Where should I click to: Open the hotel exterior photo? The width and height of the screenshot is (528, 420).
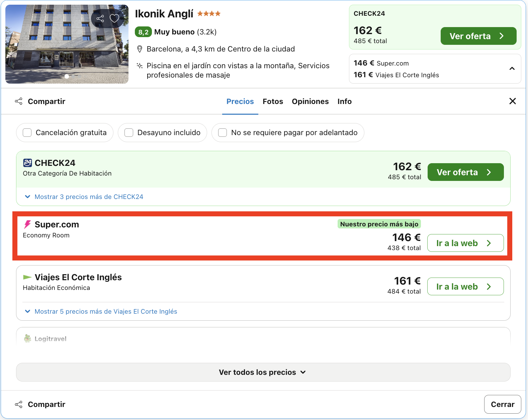point(67,44)
